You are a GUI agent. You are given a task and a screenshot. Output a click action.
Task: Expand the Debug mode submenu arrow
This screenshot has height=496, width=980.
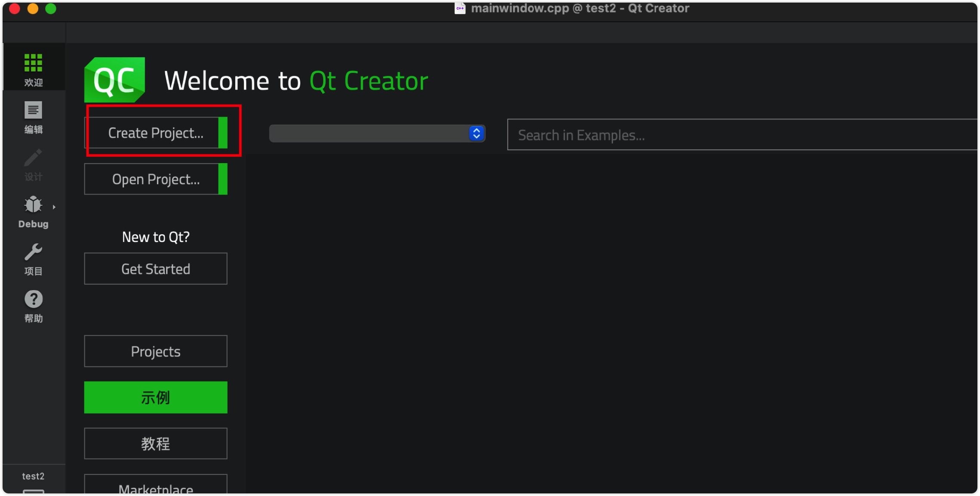pyautogui.click(x=54, y=207)
